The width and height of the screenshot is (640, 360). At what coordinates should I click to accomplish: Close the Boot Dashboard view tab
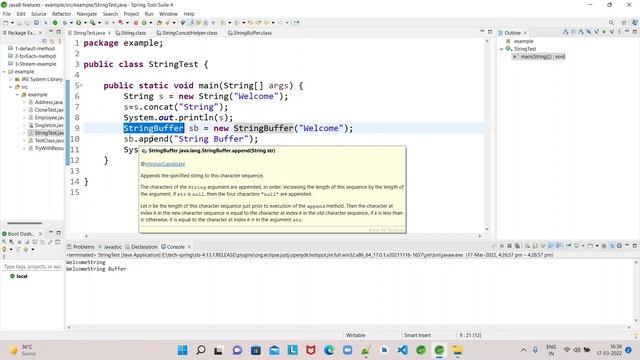pyautogui.click(x=40, y=233)
